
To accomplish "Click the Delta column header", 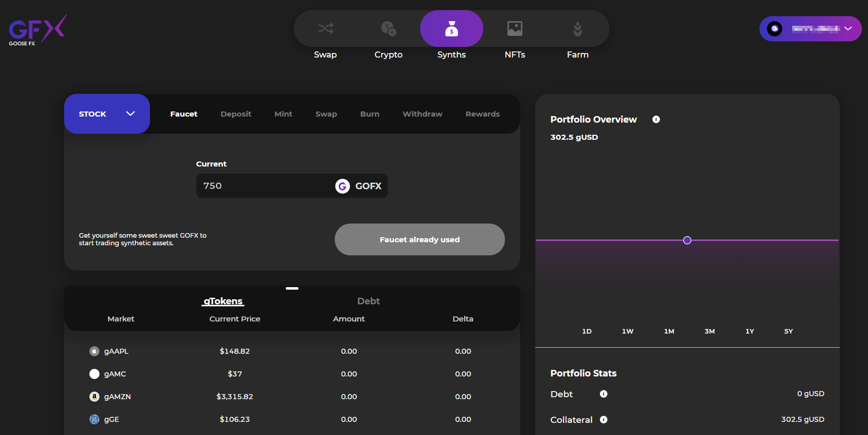I will tap(463, 319).
